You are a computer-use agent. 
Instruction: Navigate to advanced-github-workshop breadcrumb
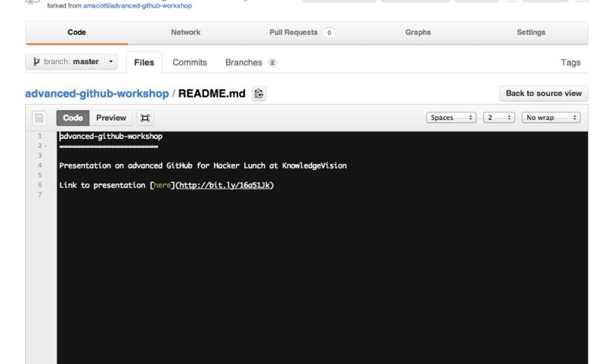pos(97,94)
